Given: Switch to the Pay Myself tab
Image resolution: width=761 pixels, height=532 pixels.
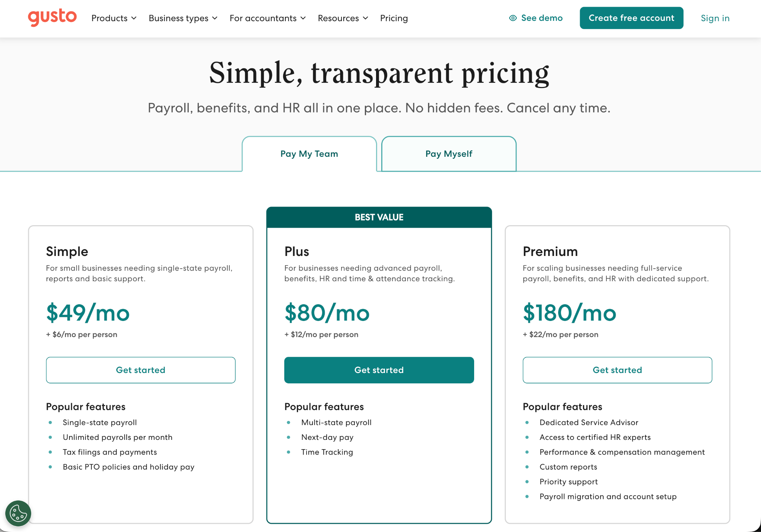Looking at the screenshot, I should pyautogui.click(x=449, y=154).
